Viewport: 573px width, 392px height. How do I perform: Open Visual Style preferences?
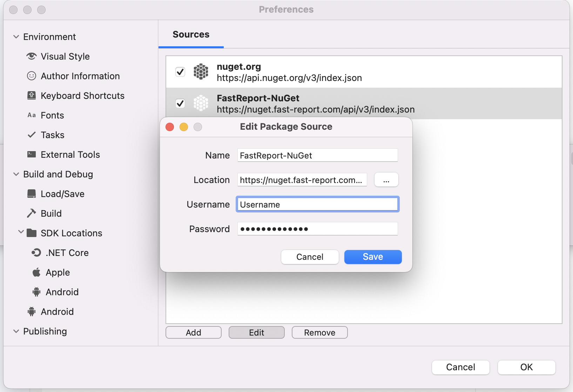pos(65,56)
